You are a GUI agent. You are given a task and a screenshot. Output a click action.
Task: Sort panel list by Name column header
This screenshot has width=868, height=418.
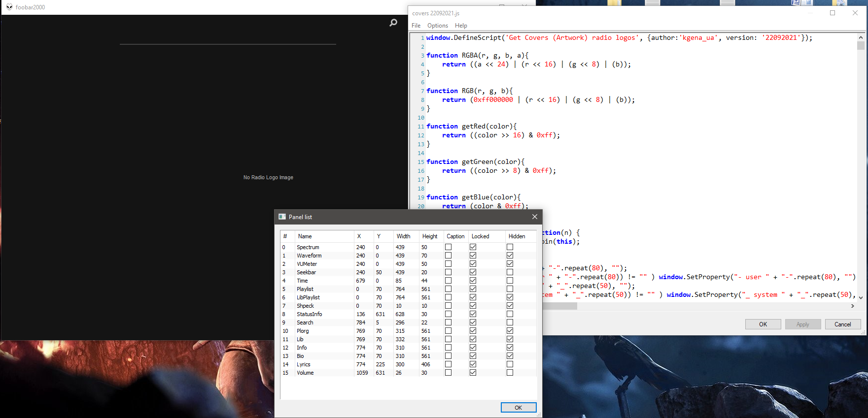click(x=305, y=236)
